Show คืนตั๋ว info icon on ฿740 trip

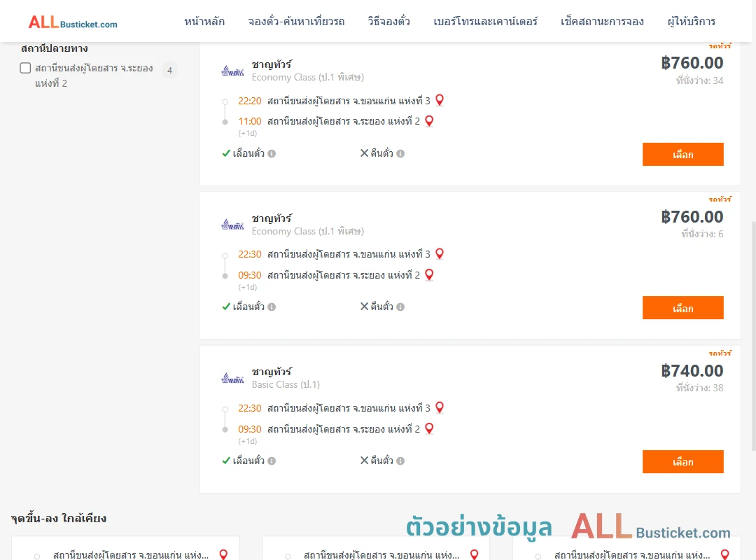point(400,461)
